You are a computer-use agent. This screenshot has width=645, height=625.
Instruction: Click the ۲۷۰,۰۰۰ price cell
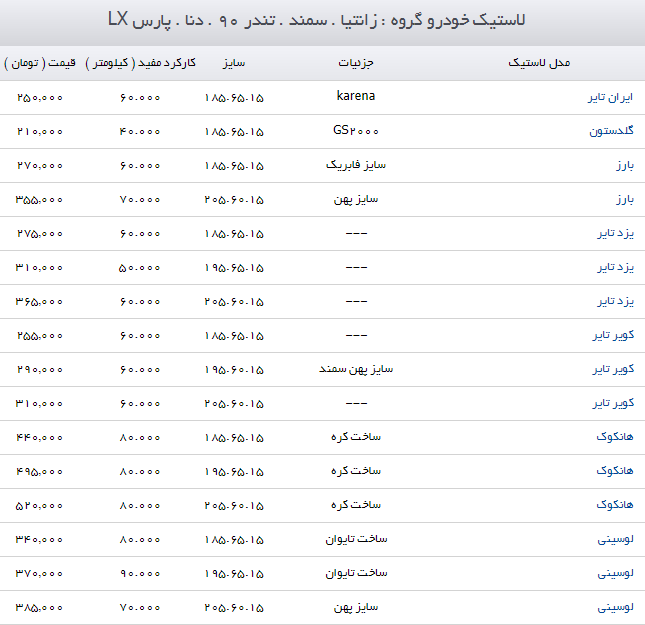(40, 166)
